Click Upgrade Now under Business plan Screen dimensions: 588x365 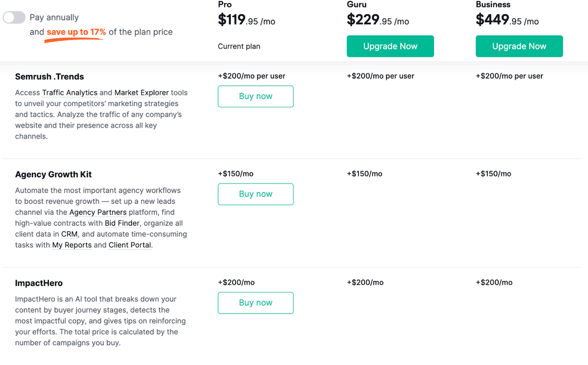click(519, 46)
